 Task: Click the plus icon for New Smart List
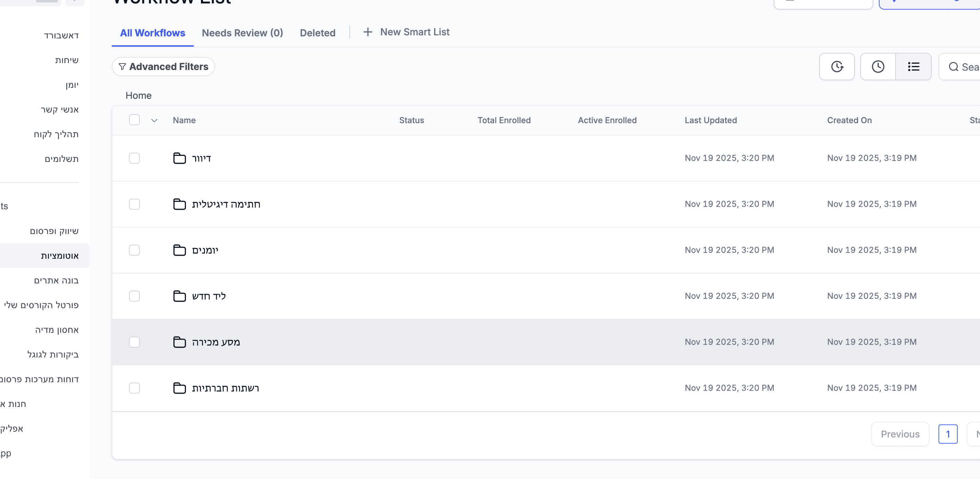(368, 32)
